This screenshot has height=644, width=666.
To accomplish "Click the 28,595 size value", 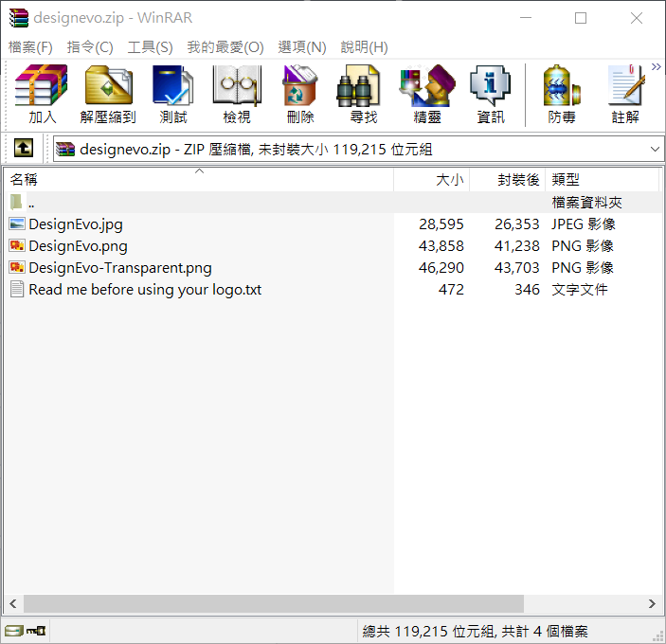I will [441, 224].
